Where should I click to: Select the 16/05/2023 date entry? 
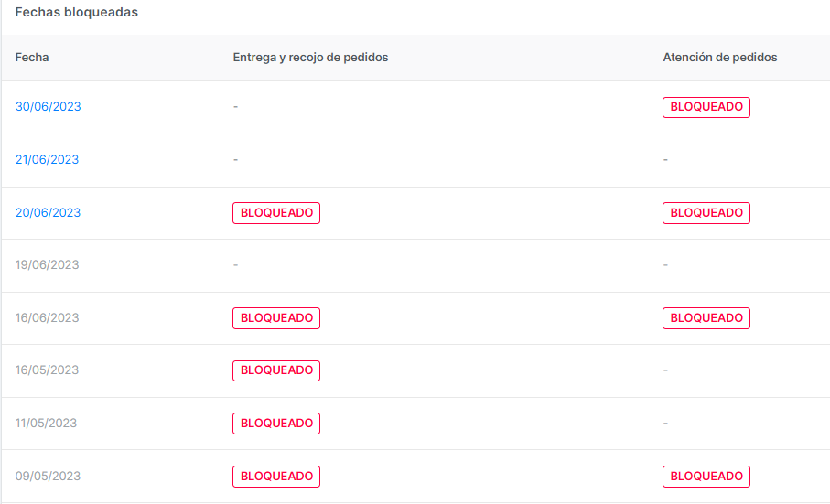(x=48, y=370)
